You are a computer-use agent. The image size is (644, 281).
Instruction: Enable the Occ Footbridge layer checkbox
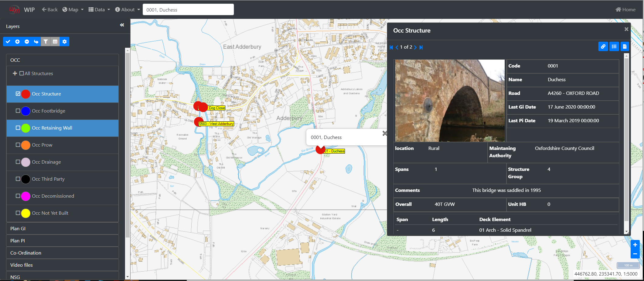tap(18, 111)
